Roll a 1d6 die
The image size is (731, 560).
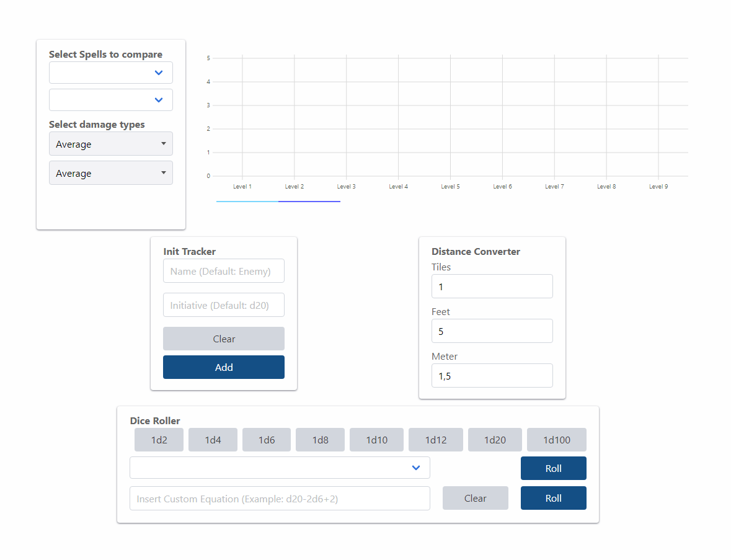(x=266, y=440)
